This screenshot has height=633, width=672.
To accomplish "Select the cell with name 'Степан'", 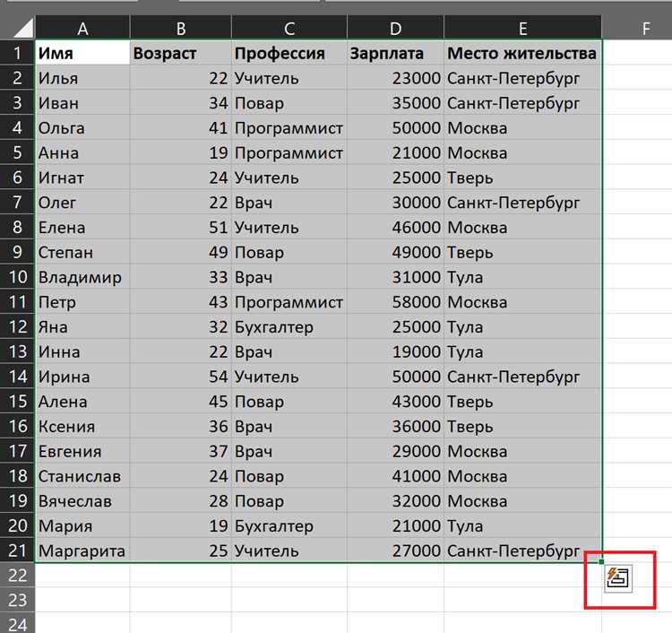I will [x=82, y=252].
